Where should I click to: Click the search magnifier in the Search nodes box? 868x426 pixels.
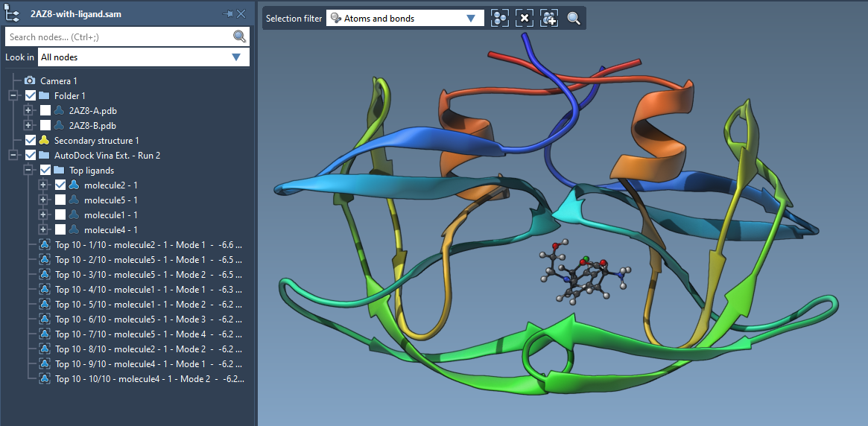(239, 36)
